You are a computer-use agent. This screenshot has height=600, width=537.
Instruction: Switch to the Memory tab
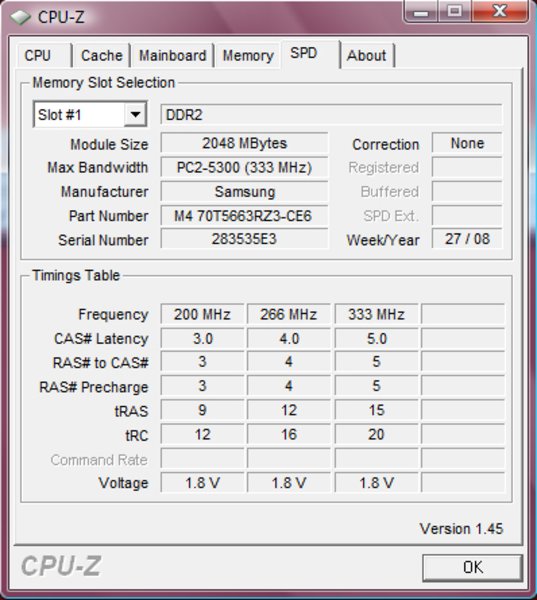248,55
